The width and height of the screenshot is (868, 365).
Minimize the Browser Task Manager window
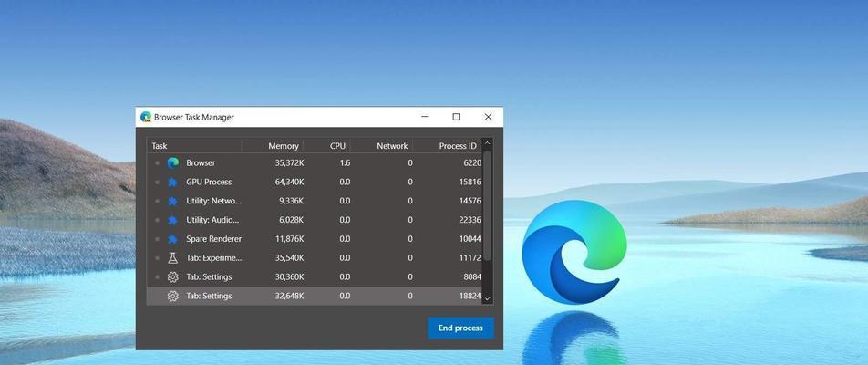point(425,117)
